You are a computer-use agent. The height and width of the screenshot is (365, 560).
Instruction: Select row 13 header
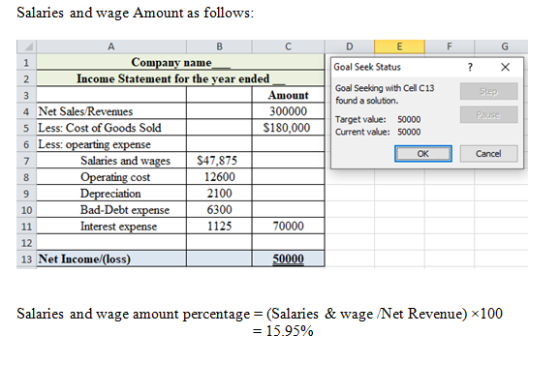tap(26, 259)
